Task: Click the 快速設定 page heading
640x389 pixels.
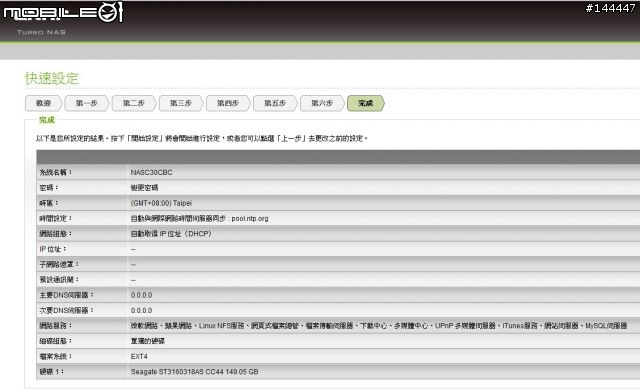Action: point(51,78)
